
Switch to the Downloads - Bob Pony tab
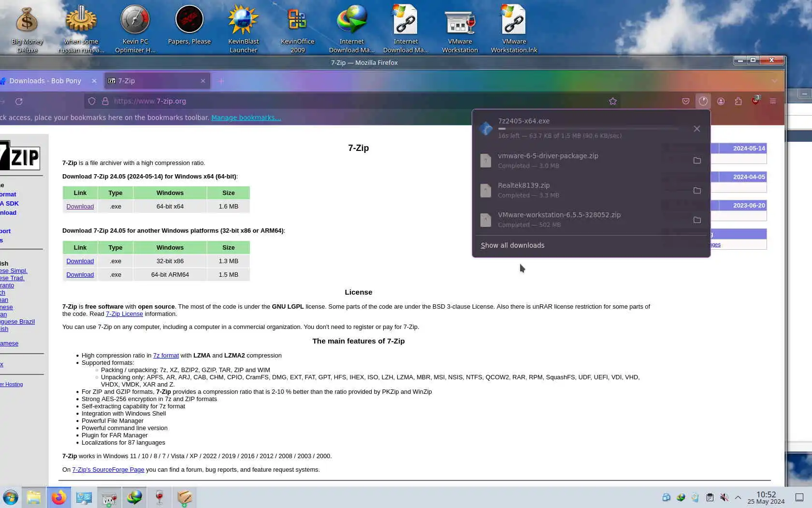pos(44,81)
